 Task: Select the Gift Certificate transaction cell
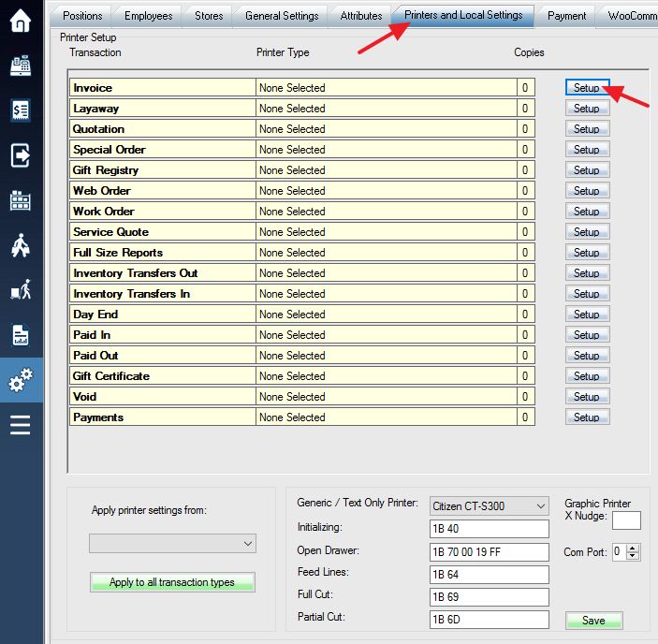point(163,376)
